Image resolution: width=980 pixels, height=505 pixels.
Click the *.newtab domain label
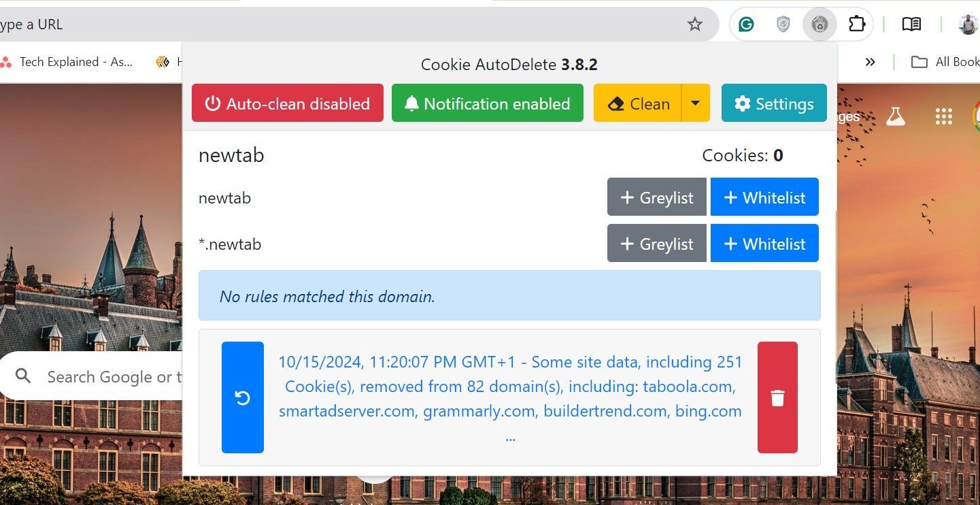(x=230, y=244)
